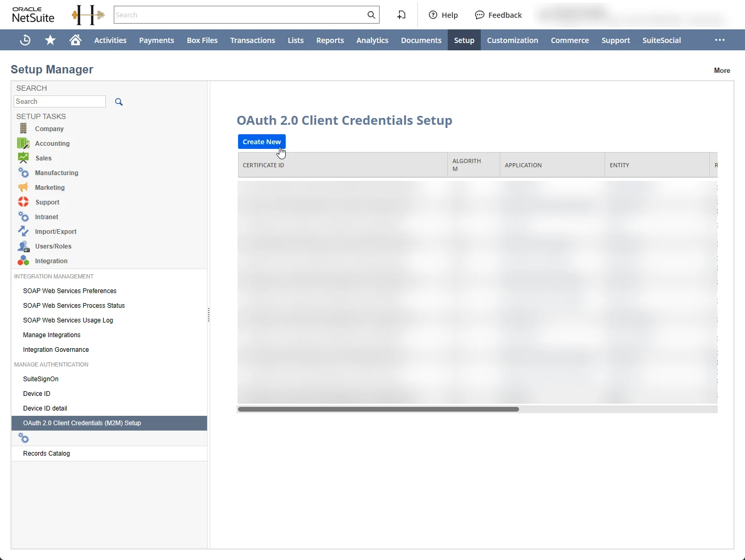Click the Sales chart icon
The image size is (745, 560).
(x=23, y=158)
